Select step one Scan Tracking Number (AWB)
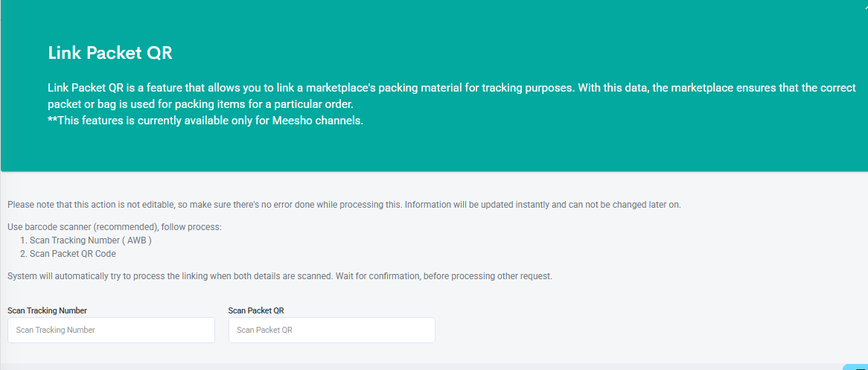 [86, 241]
